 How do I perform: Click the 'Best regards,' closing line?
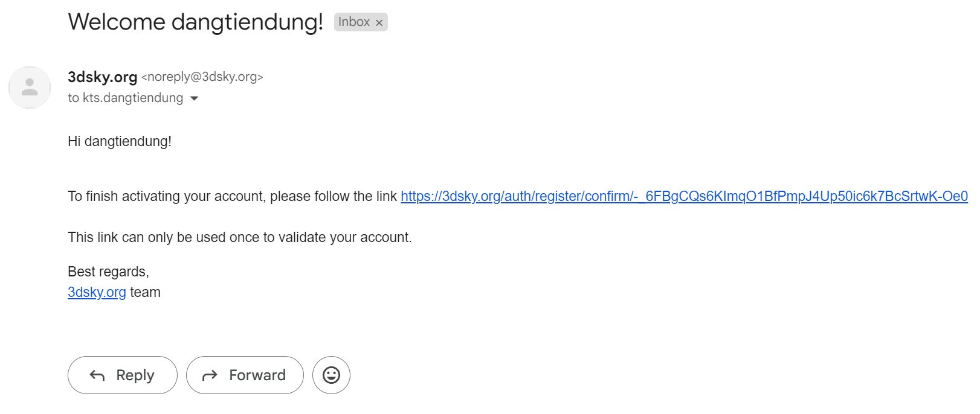pyautogui.click(x=108, y=272)
